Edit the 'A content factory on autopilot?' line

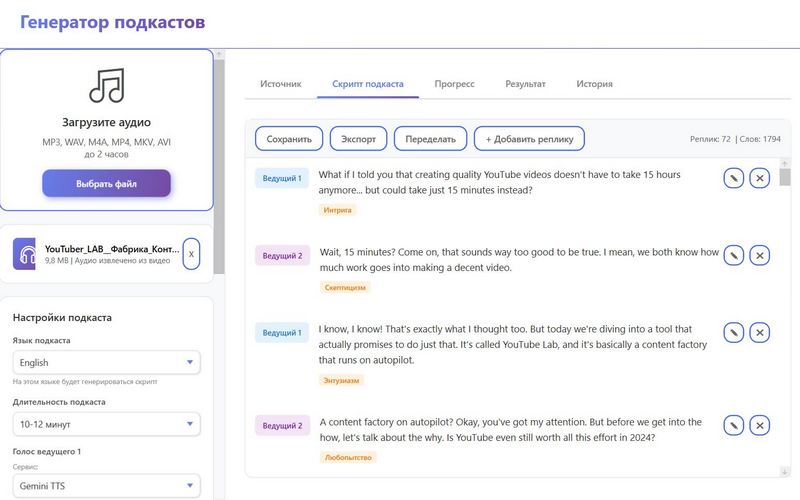(734, 425)
